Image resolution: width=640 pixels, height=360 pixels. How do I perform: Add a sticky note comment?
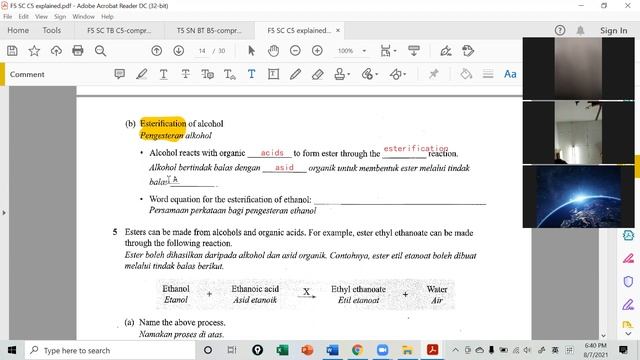(x=120, y=74)
